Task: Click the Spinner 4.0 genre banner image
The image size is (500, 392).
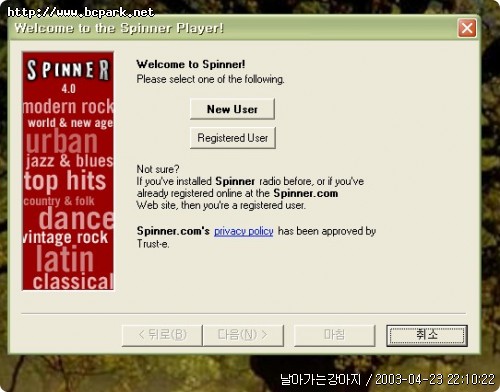Action: click(68, 171)
